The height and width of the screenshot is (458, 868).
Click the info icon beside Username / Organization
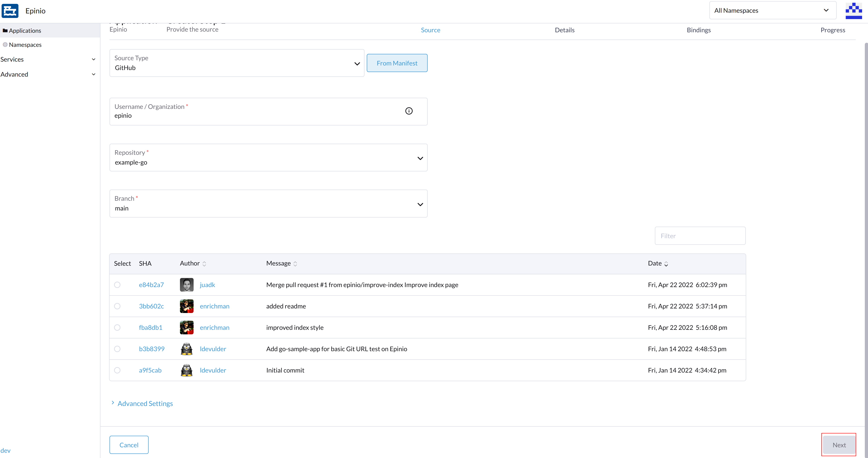point(409,111)
